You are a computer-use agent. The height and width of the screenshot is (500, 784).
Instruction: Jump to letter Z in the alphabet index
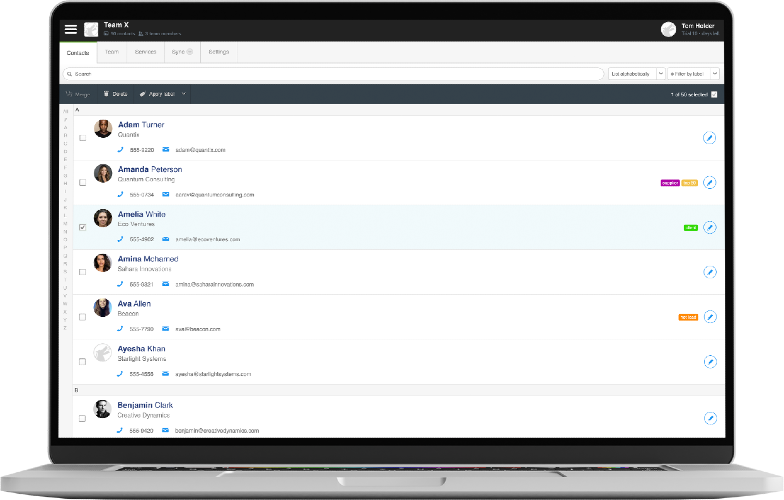[65, 328]
